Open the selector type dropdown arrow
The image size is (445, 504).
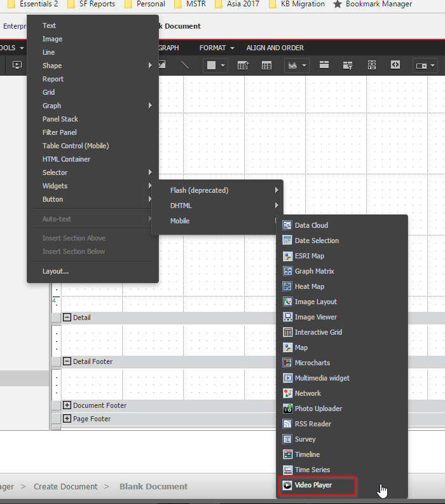point(432,66)
